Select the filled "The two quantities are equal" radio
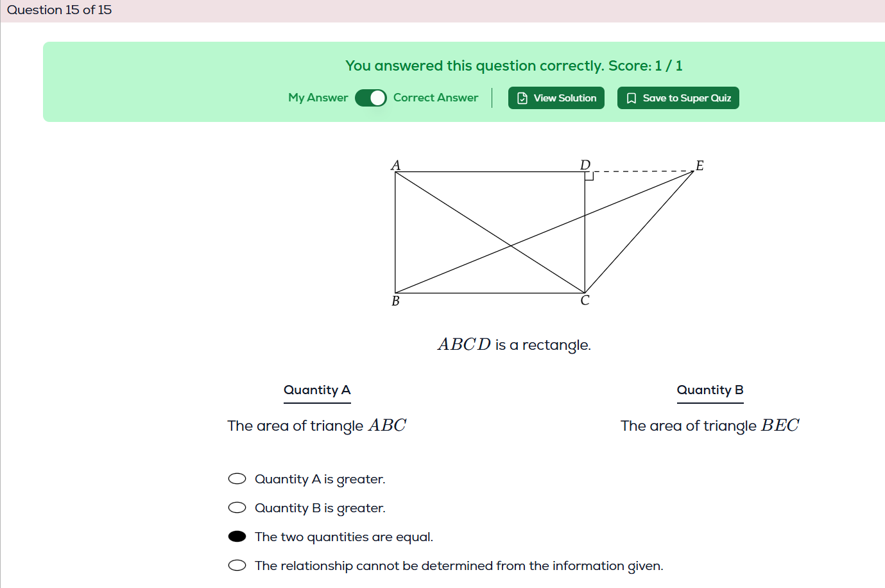Viewport: 885px width, 588px height. [x=237, y=537]
